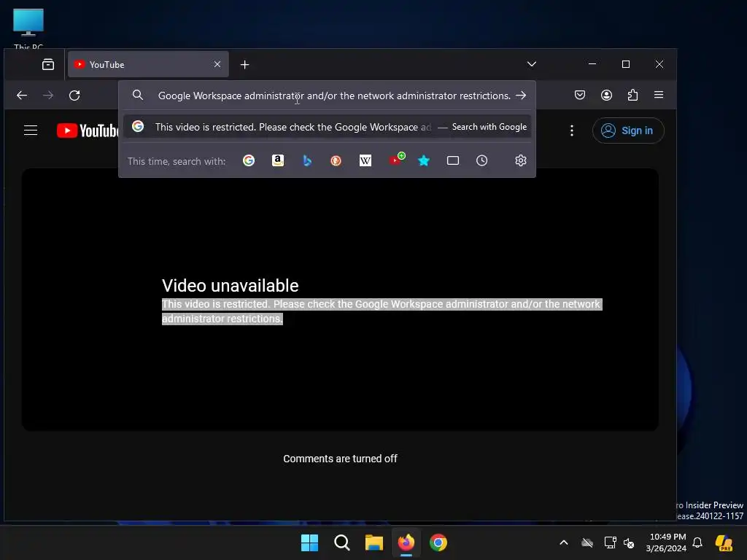The height and width of the screenshot is (560, 747).
Task: Open Firefox View recent browsing icon
Action: (48, 64)
